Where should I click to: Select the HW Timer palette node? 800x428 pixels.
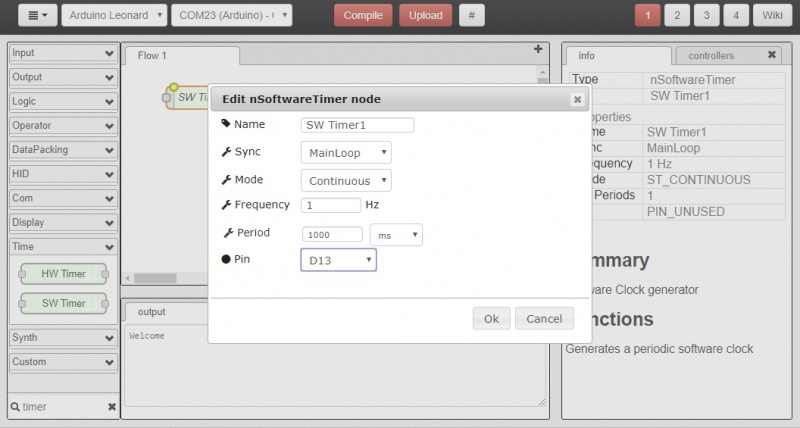coord(64,274)
